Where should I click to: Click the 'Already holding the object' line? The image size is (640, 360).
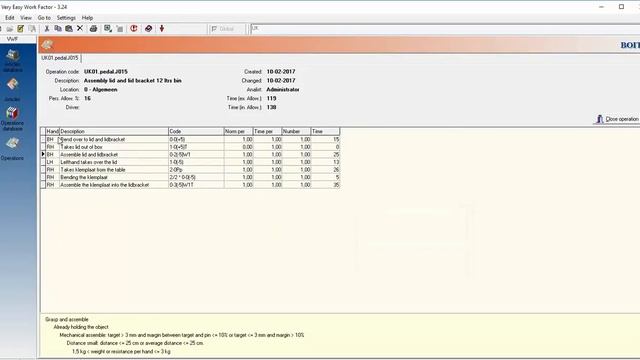(81, 327)
